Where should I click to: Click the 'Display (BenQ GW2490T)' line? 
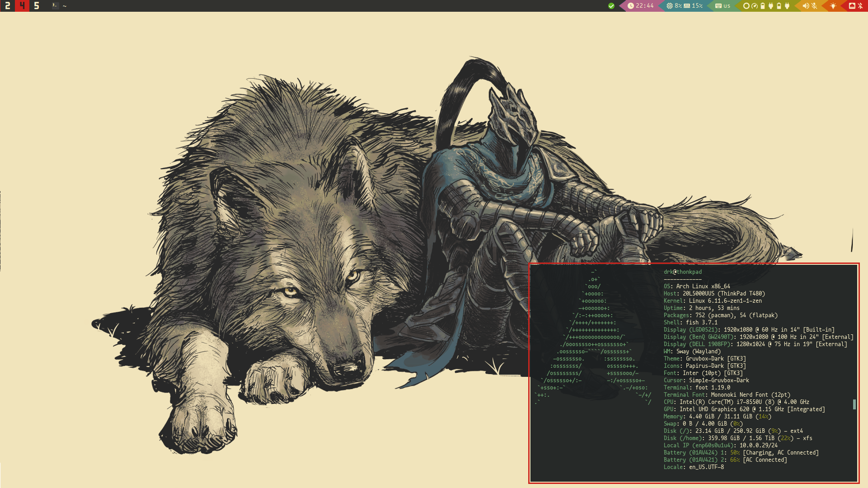[759, 337]
